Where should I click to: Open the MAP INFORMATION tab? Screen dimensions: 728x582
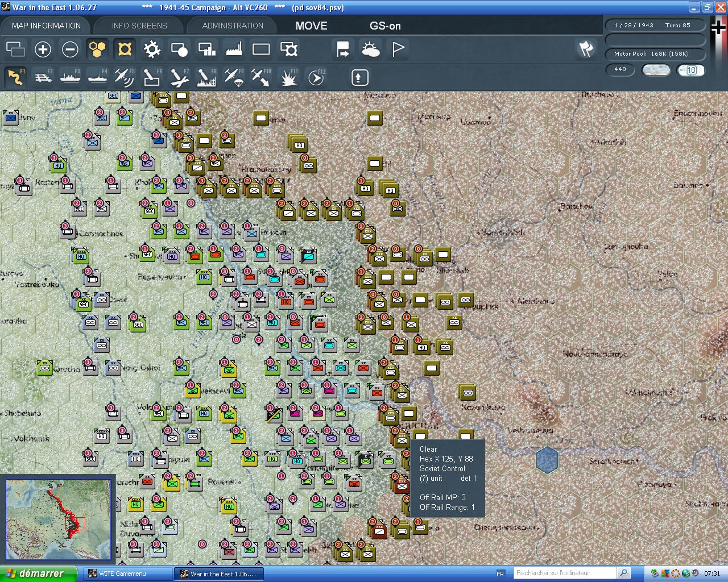46,26
